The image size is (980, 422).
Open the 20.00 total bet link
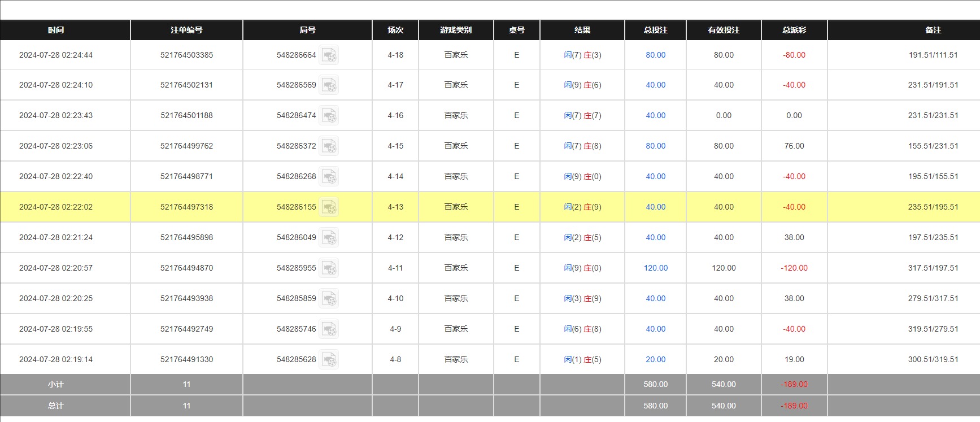point(655,360)
